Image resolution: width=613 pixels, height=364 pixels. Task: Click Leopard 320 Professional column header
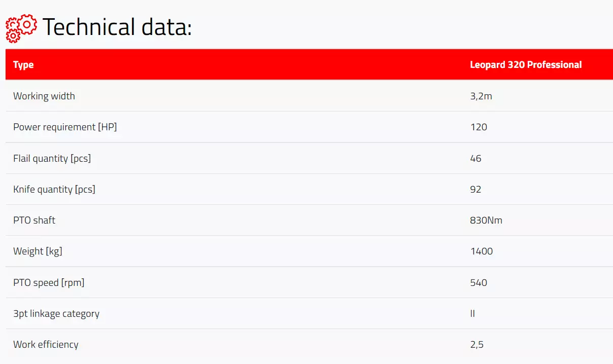526,65
